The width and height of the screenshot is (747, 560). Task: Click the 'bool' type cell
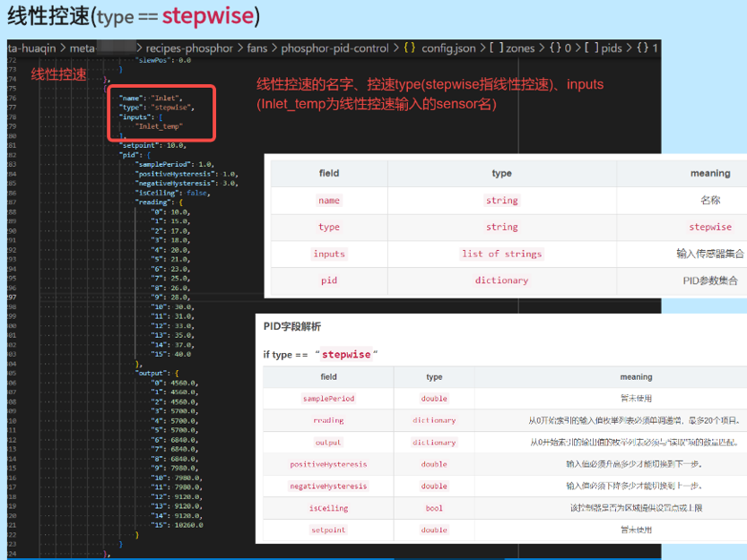click(434, 508)
